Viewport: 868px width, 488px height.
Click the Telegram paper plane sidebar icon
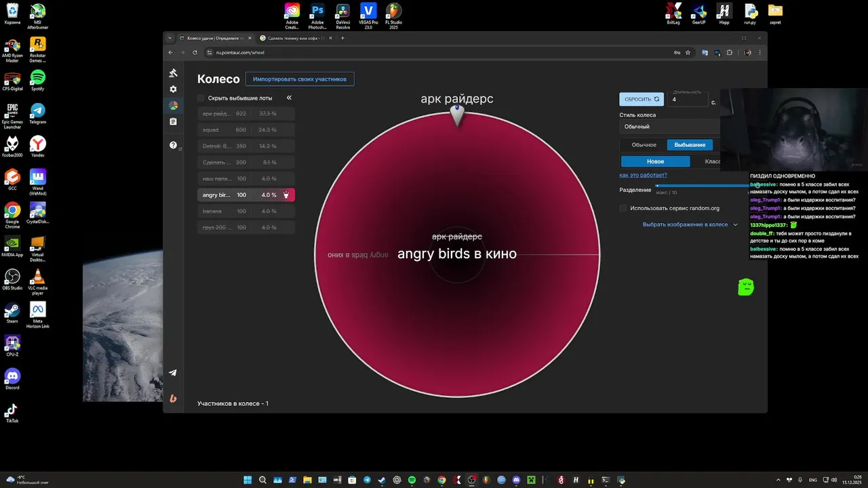click(173, 373)
